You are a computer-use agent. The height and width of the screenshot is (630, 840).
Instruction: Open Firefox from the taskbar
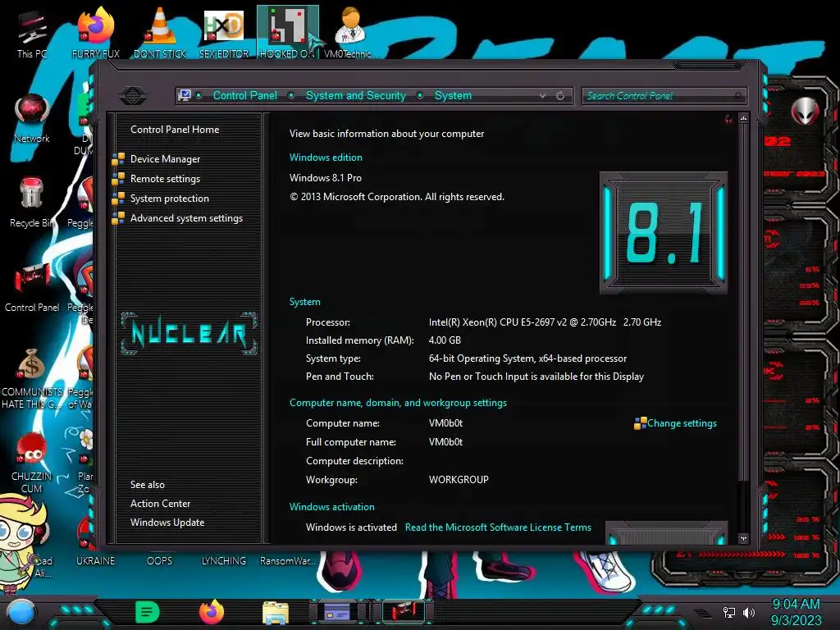(212, 612)
